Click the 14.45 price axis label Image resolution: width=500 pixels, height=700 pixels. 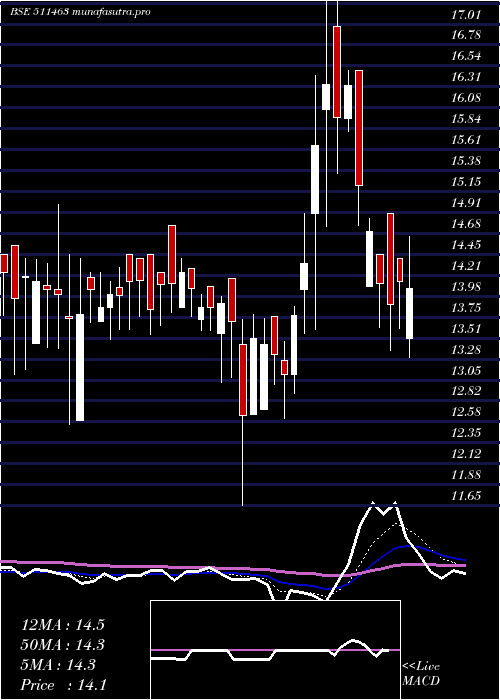(466, 245)
